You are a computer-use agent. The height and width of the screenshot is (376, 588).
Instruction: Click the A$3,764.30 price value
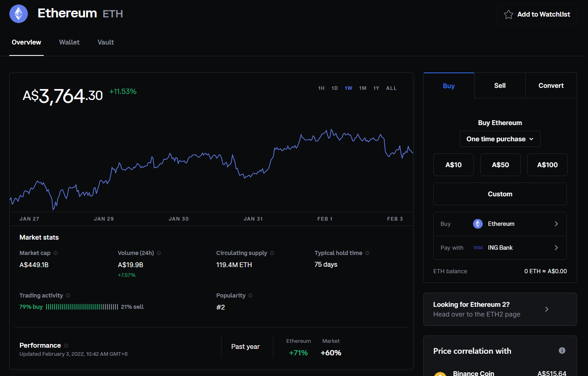tap(63, 96)
